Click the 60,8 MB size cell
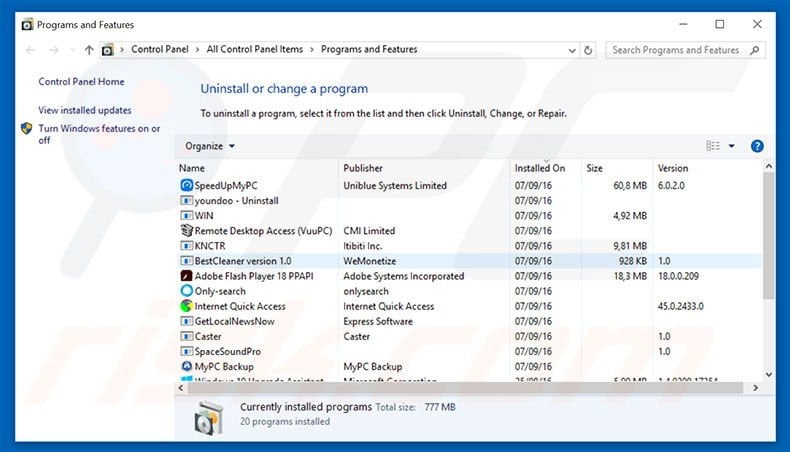Viewport: 790px width, 452px height. pos(630,185)
